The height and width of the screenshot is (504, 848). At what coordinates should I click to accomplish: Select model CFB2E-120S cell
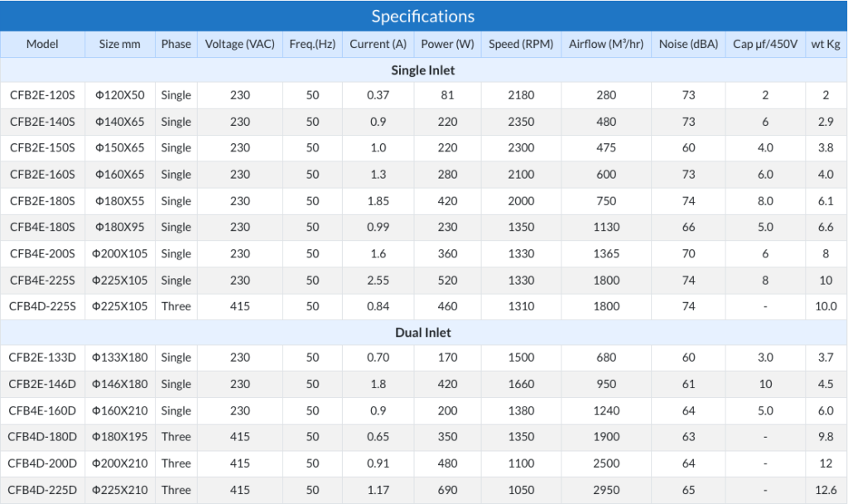[42, 95]
